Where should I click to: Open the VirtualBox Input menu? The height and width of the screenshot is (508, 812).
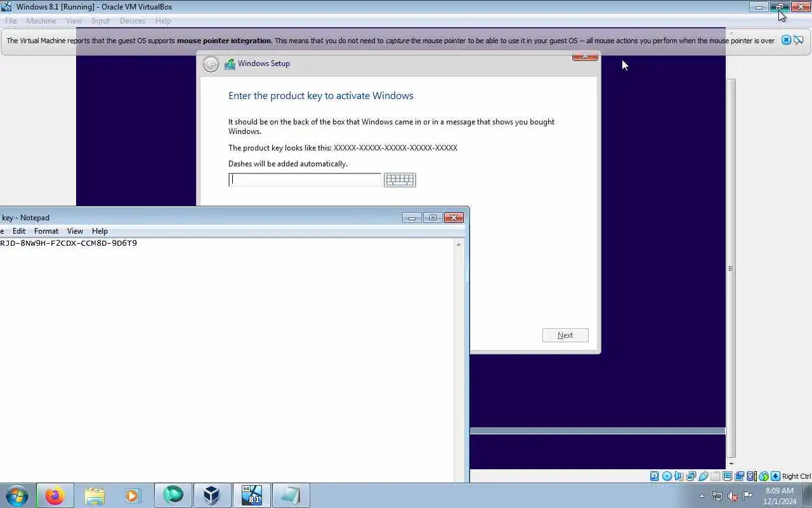(x=101, y=21)
